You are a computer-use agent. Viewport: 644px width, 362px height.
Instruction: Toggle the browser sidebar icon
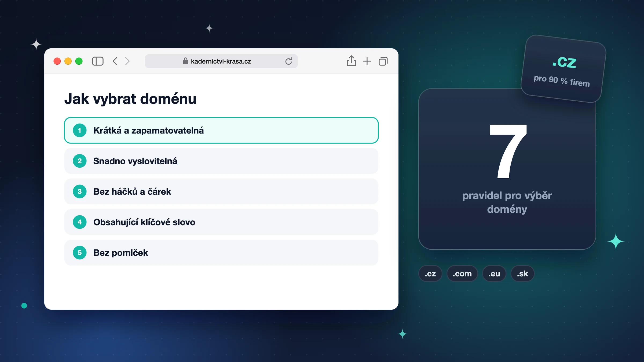(98, 61)
